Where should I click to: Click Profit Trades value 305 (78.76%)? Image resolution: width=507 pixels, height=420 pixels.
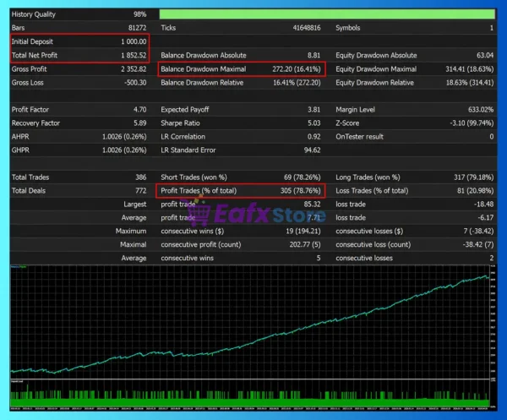tap(300, 191)
